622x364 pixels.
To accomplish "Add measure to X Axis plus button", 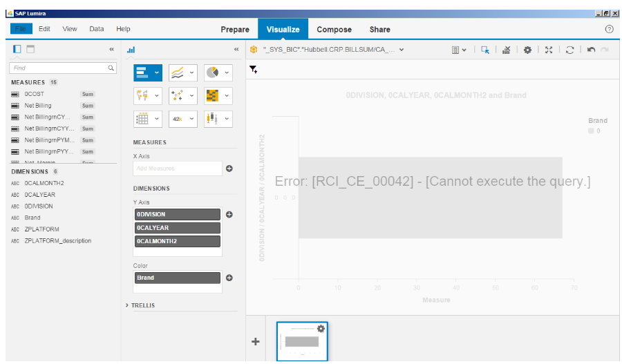I will click(229, 169).
